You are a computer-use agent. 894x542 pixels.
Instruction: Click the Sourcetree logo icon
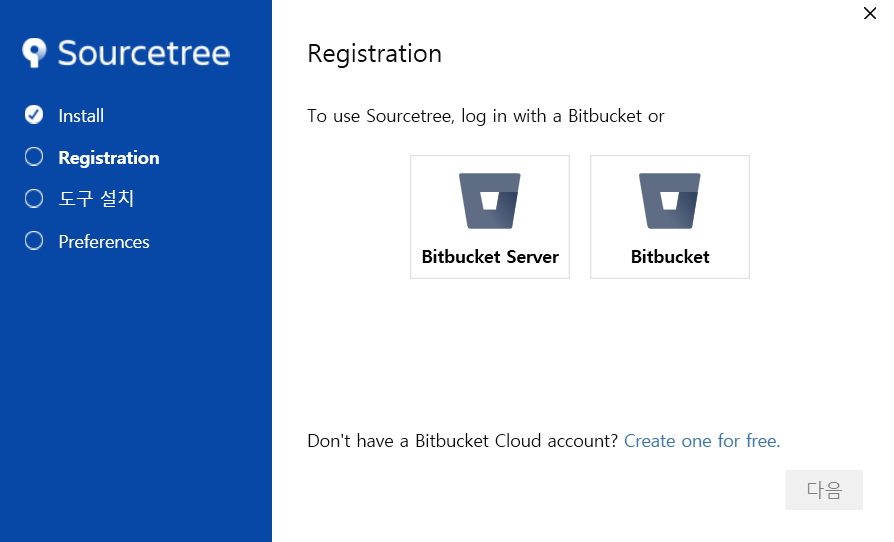click(34, 53)
